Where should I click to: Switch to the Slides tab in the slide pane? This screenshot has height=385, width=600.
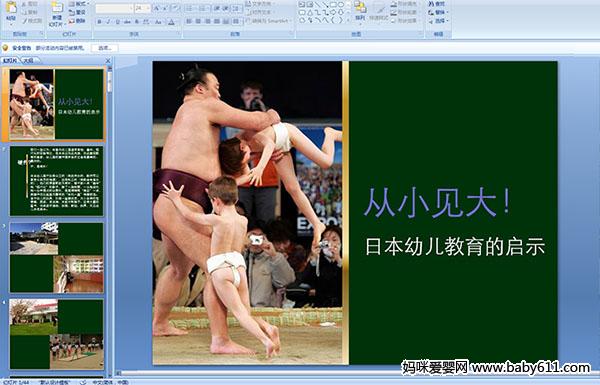(x=10, y=60)
